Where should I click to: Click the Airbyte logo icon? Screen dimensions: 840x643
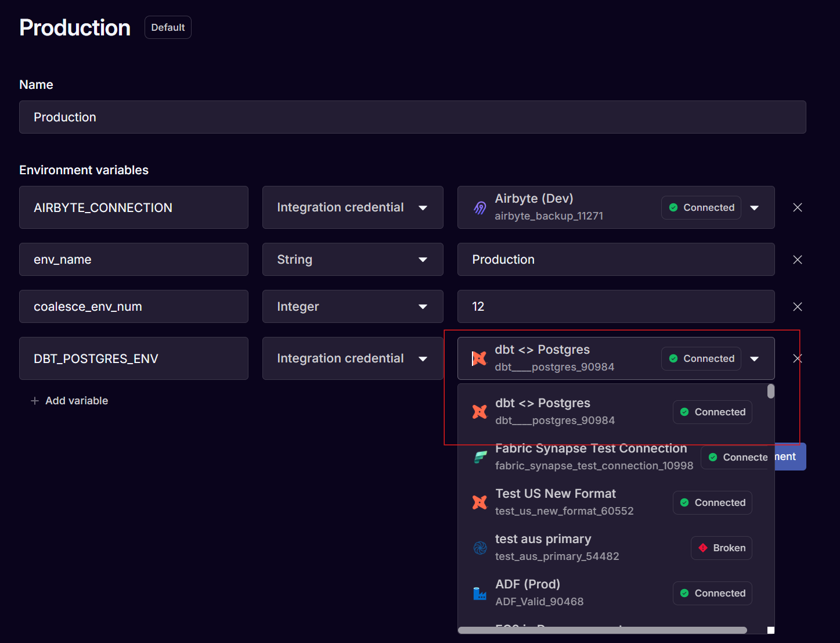point(480,207)
